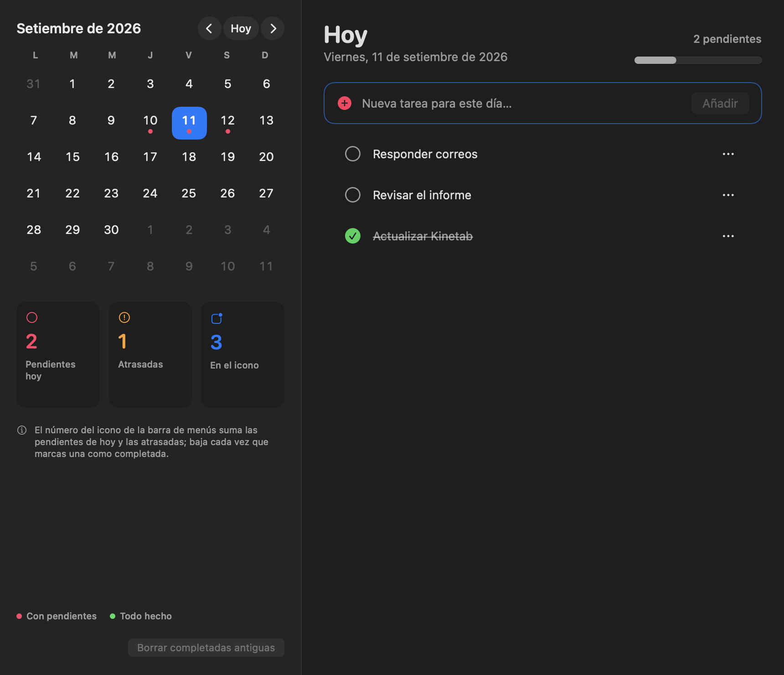
Task: Go to the previous month with the left chevron
Action: [209, 28]
